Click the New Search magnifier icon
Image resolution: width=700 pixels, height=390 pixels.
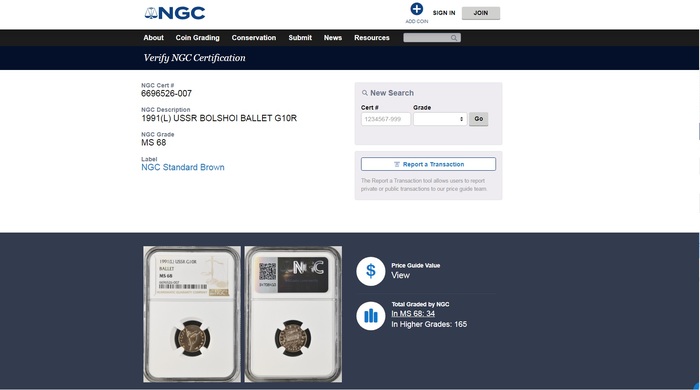[365, 93]
